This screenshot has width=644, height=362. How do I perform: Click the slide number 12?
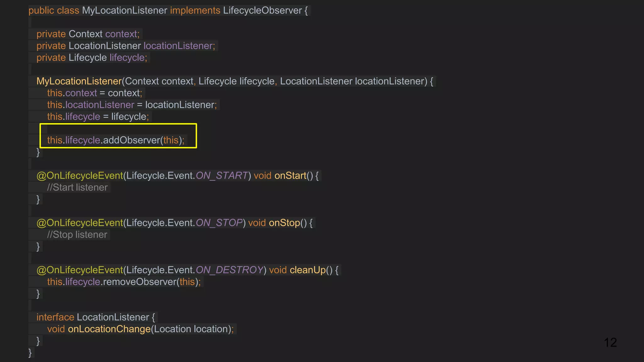pyautogui.click(x=610, y=343)
